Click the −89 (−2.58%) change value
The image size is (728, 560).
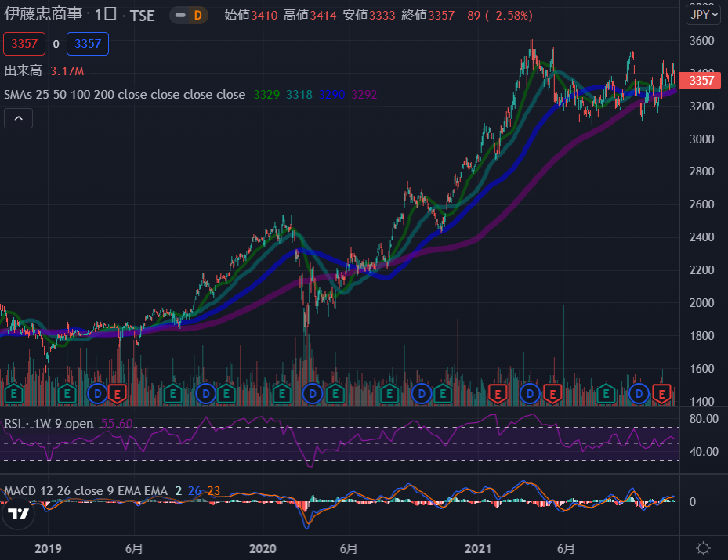[496, 16]
